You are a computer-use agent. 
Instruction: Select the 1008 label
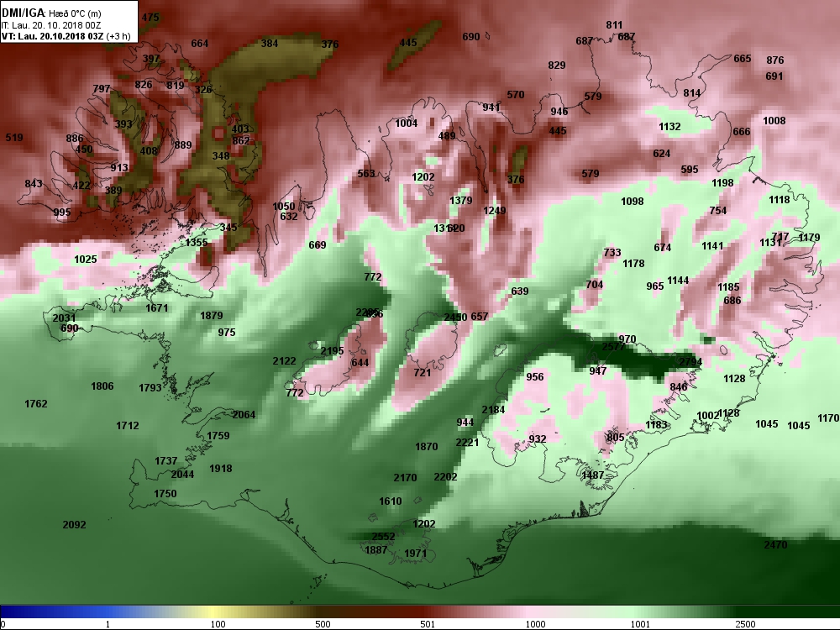(x=774, y=121)
